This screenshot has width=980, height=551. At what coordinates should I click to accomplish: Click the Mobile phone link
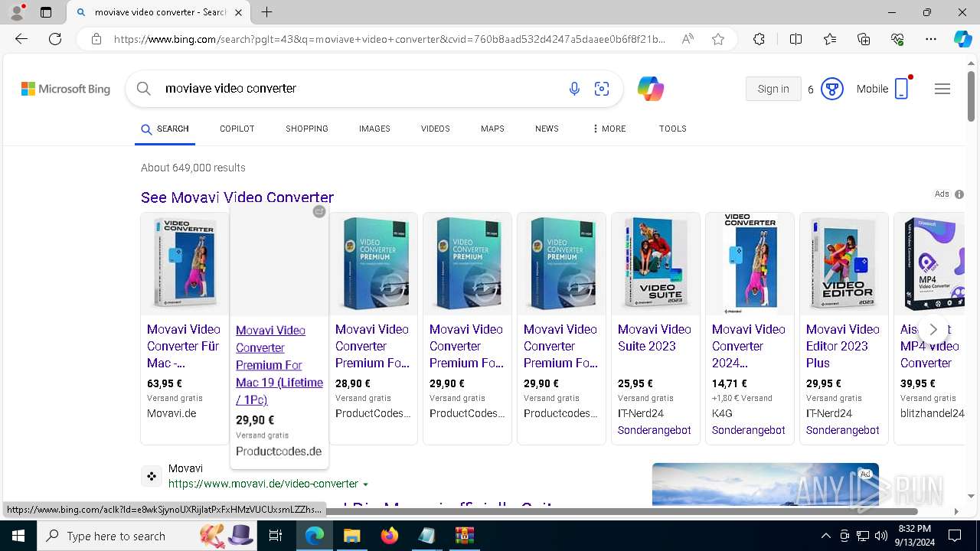pyautogui.click(x=883, y=89)
